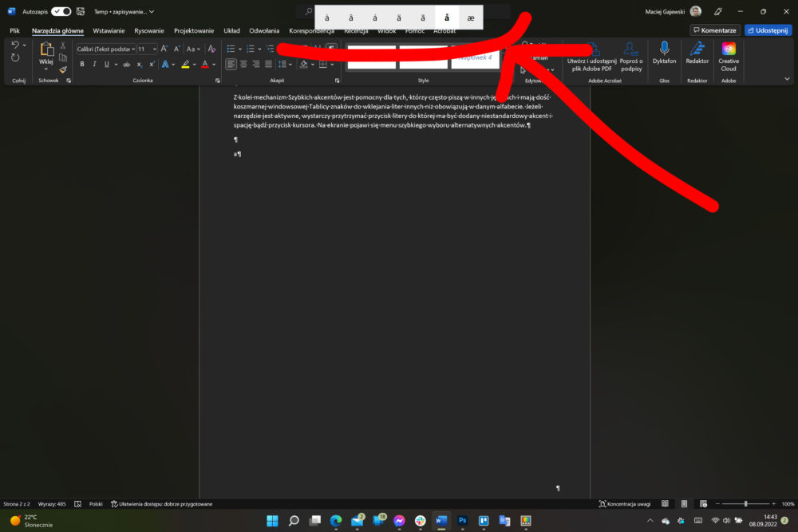Align text to the left
The image size is (798, 532).
[x=231, y=64]
